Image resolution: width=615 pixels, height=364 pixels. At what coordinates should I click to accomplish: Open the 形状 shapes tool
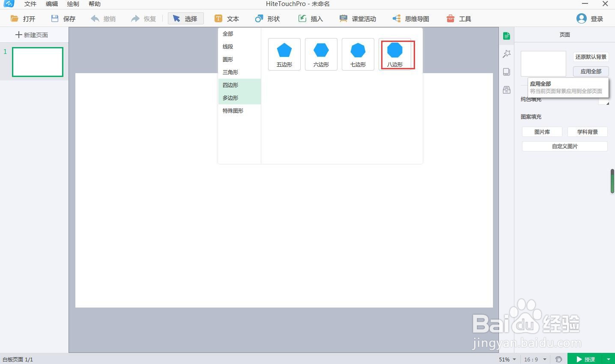[x=267, y=19]
